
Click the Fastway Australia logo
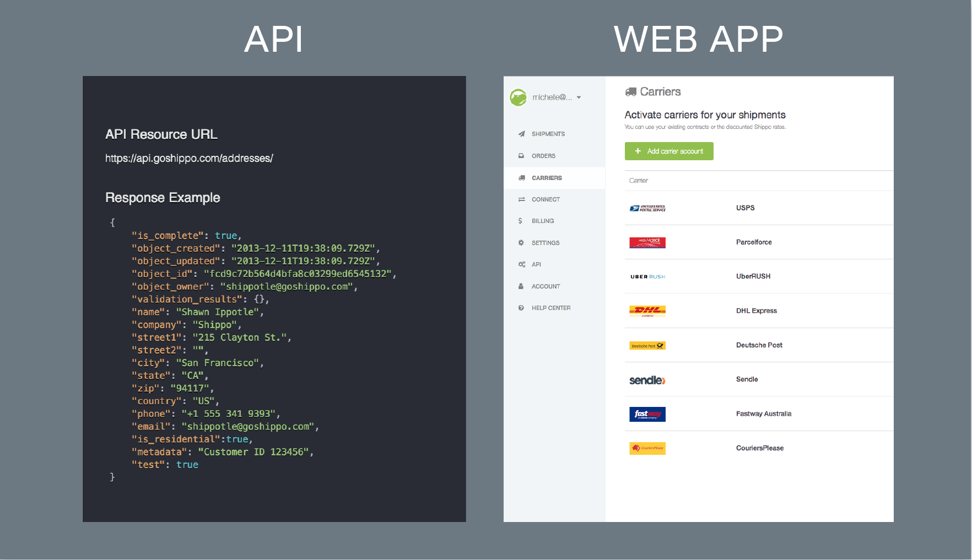(x=647, y=414)
